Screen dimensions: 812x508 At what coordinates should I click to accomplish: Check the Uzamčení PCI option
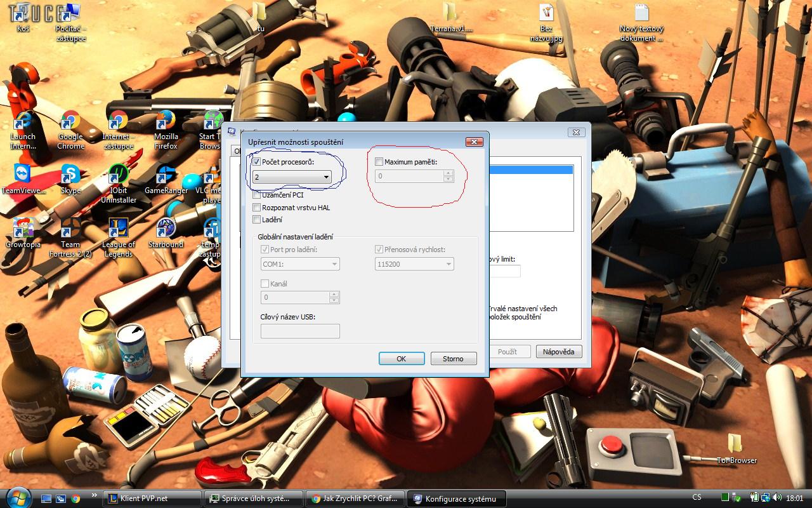[x=256, y=196]
